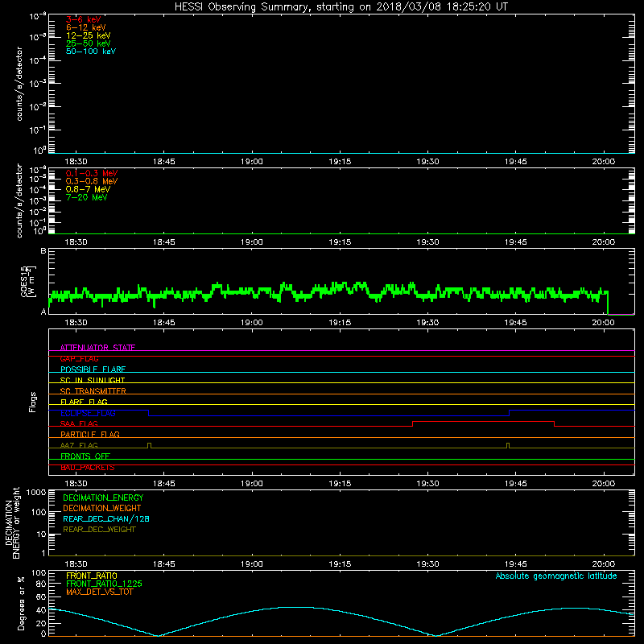Click the 18:30 time label of the keV panel

(x=76, y=162)
